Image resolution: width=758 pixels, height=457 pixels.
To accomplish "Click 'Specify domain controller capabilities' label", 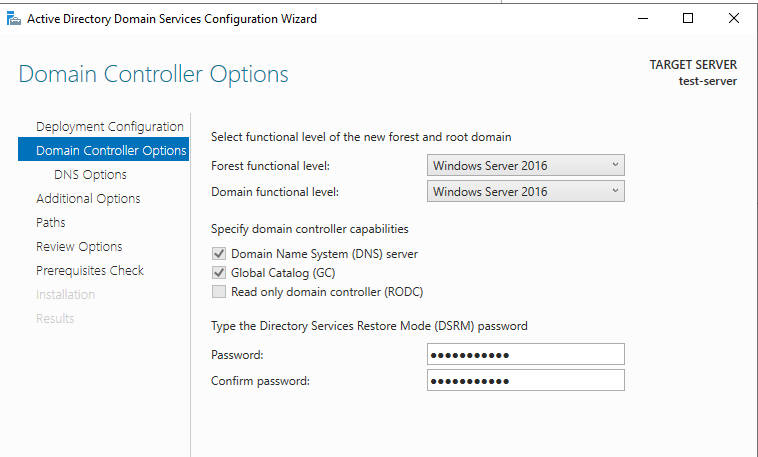I will [309, 229].
